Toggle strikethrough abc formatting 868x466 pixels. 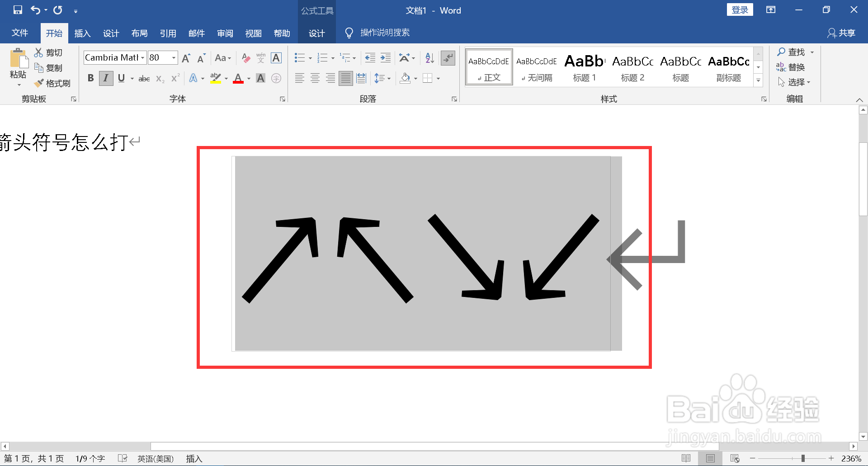tap(144, 79)
